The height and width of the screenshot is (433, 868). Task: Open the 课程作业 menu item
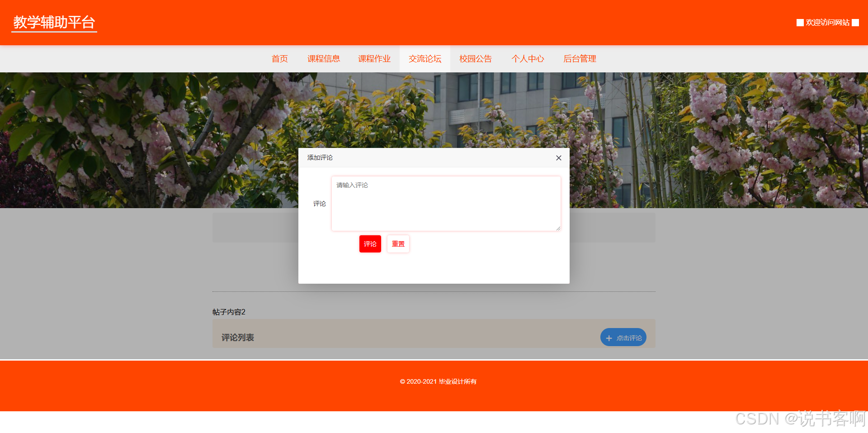coord(374,59)
